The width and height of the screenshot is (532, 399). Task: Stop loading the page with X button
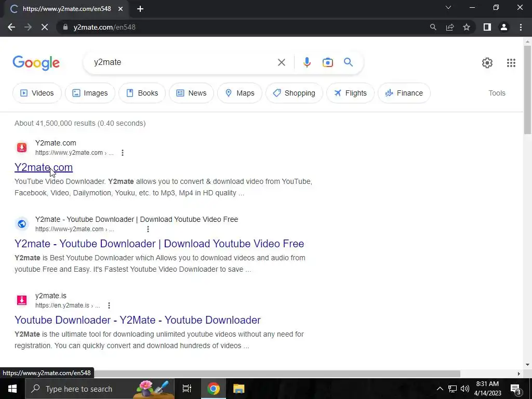click(45, 27)
